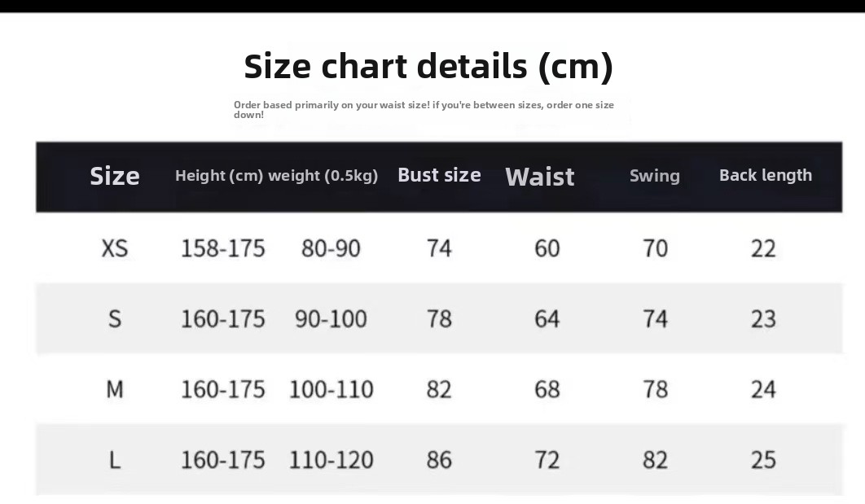Select the waist value 60 for XS
865x504 pixels.
coord(547,248)
